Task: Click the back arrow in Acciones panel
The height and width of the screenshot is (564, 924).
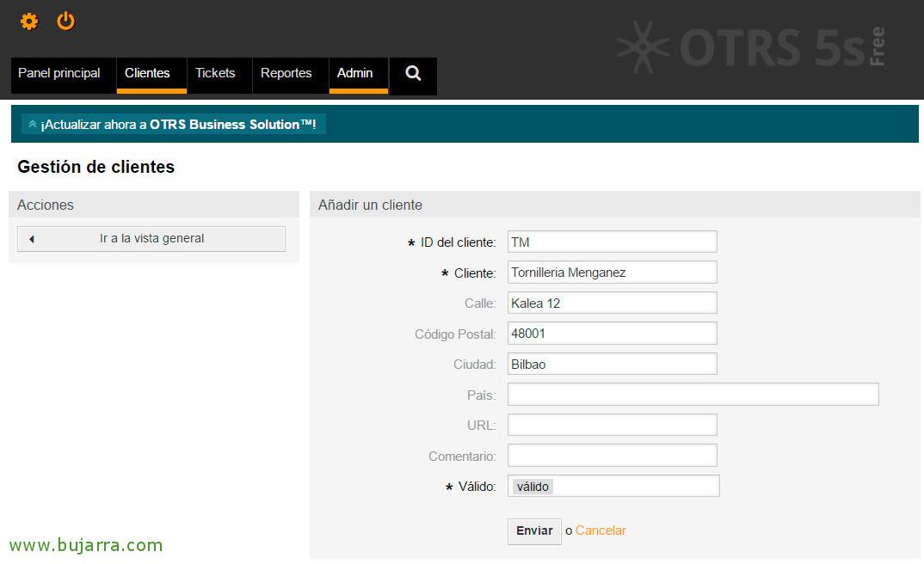Action: (x=32, y=239)
